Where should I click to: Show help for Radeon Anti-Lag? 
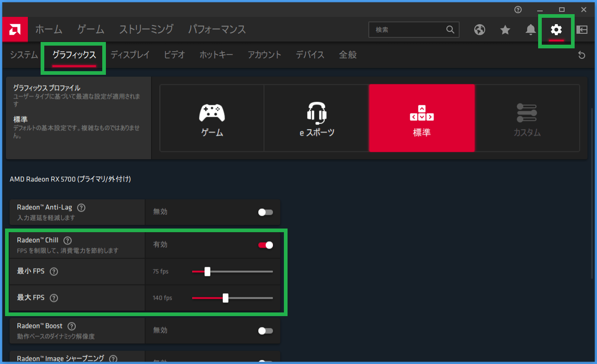click(81, 208)
